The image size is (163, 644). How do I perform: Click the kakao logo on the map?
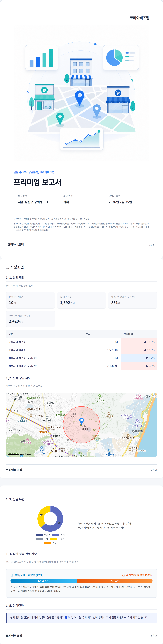pos(28,454)
